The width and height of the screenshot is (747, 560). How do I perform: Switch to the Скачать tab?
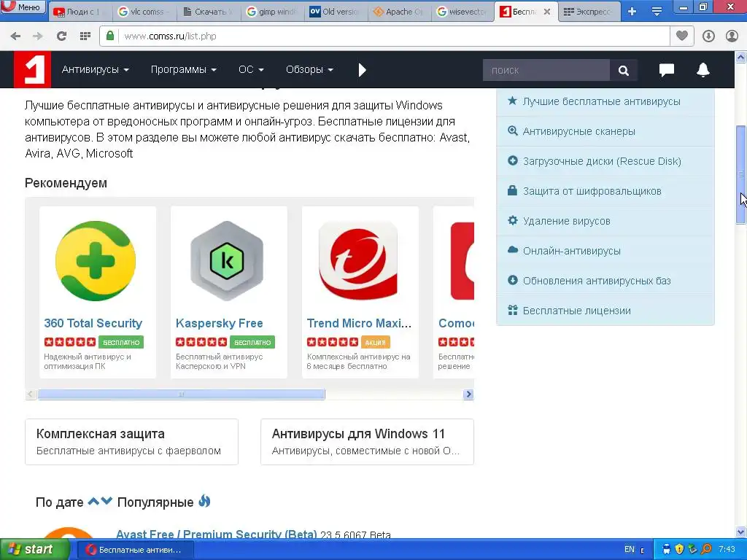208,12
